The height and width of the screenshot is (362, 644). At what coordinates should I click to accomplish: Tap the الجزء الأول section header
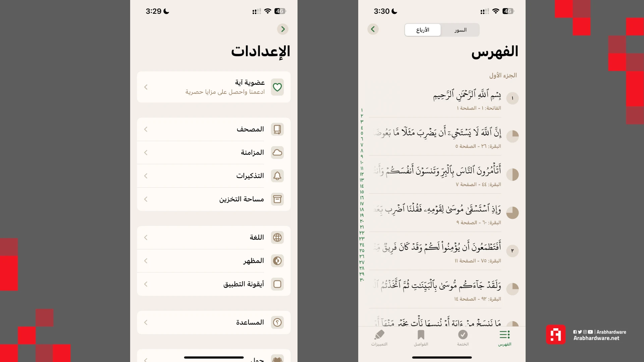(503, 75)
